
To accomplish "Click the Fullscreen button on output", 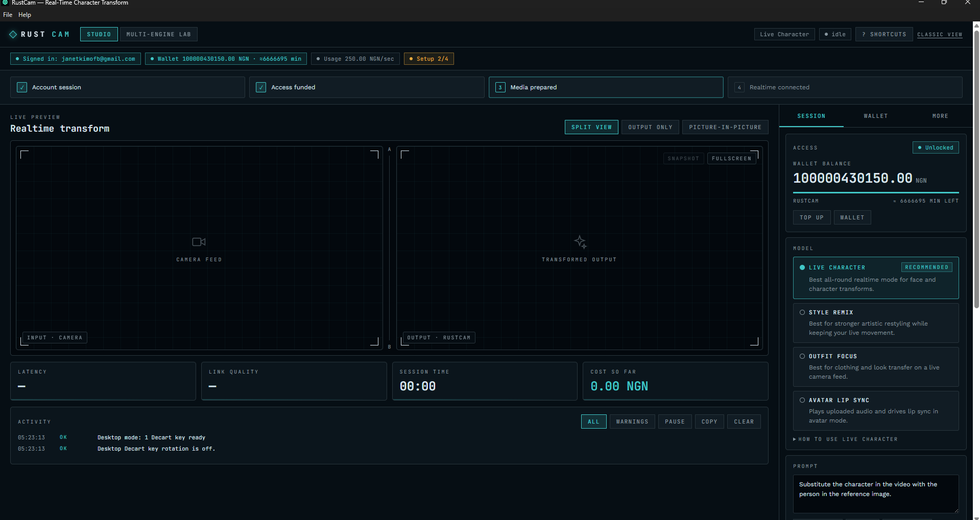I will 731,159.
